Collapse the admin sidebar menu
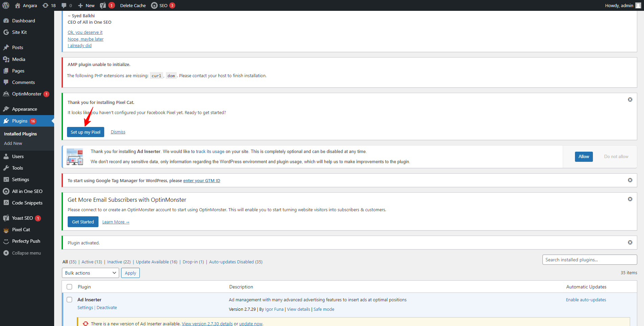 point(22,253)
